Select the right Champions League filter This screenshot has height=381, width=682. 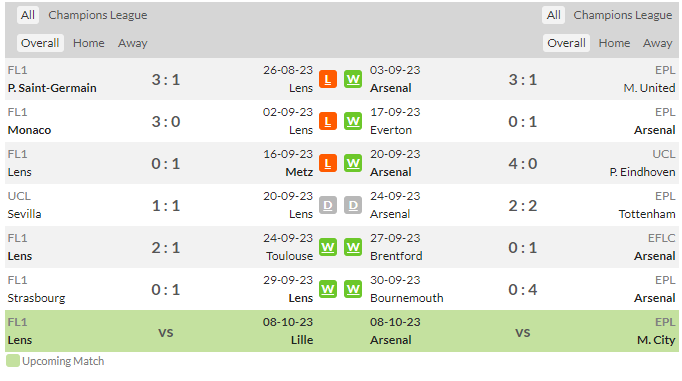[623, 15]
